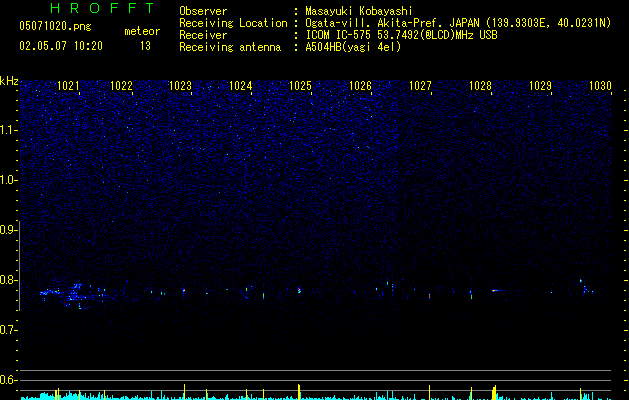Click the 1026 time marker
Screen dimensions: 629x400
361,86
